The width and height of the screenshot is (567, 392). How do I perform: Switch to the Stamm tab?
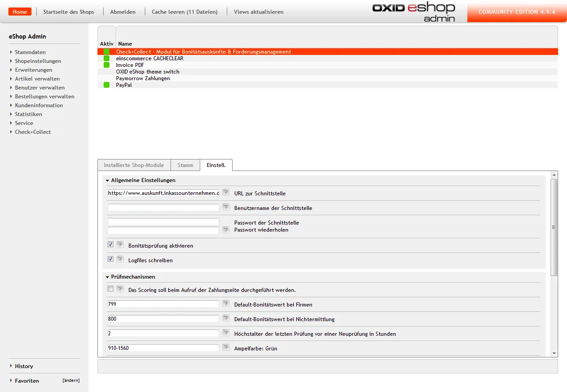185,165
